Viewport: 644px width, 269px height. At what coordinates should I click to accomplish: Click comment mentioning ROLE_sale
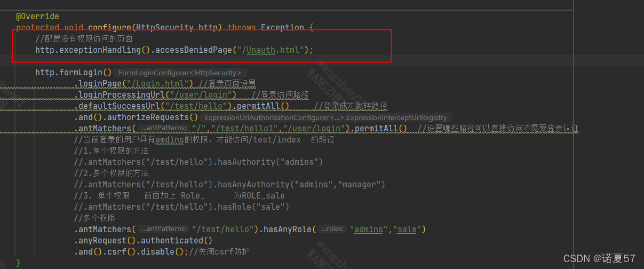179,196
